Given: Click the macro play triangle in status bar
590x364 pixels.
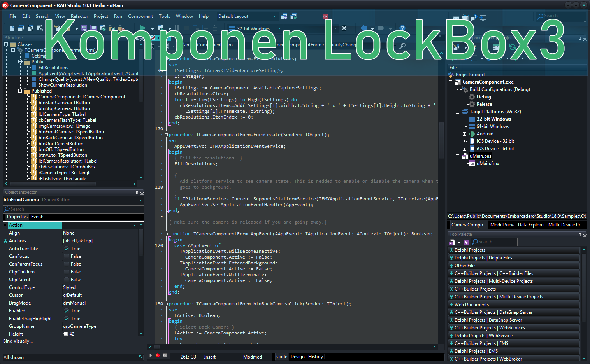Looking at the screenshot, I should [x=151, y=355].
